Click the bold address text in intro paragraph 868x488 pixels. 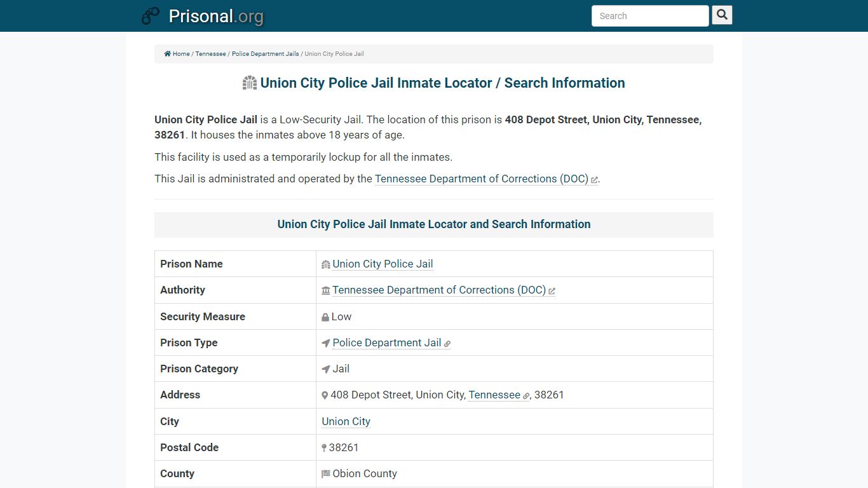point(603,119)
